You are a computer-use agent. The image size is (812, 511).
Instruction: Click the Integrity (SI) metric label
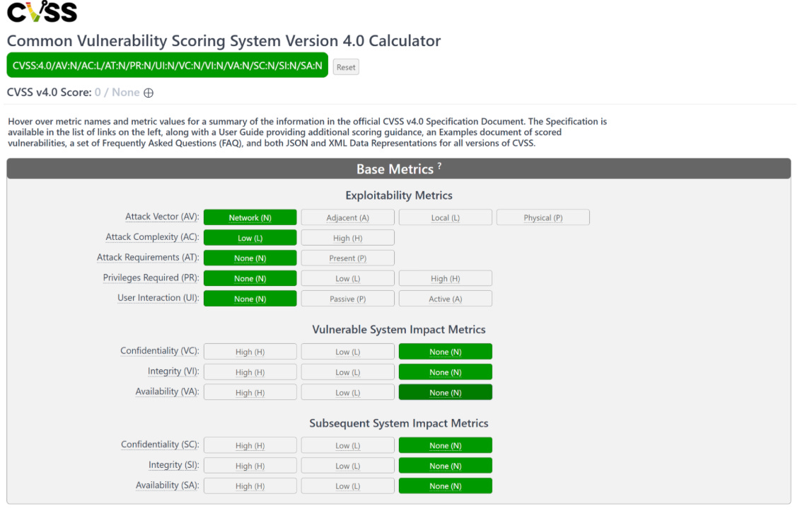[x=174, y=465]
